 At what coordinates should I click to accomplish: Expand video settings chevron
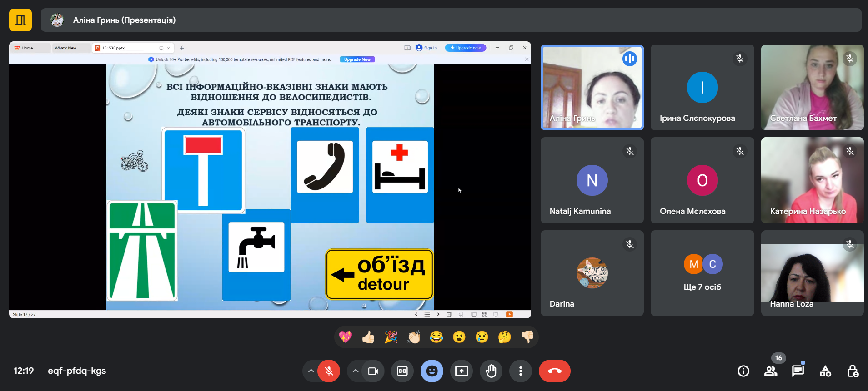point(356,371)
